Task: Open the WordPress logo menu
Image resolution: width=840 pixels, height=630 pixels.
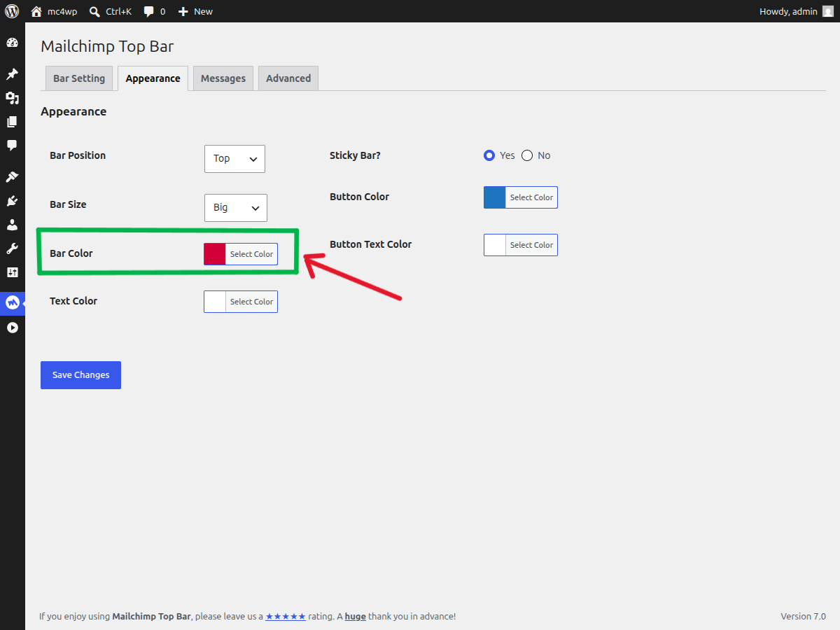Action: pos(12,11)
